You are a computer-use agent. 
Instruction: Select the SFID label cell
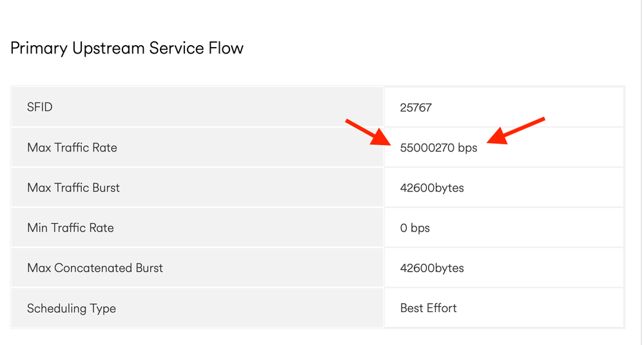click(x=197, y=107)
